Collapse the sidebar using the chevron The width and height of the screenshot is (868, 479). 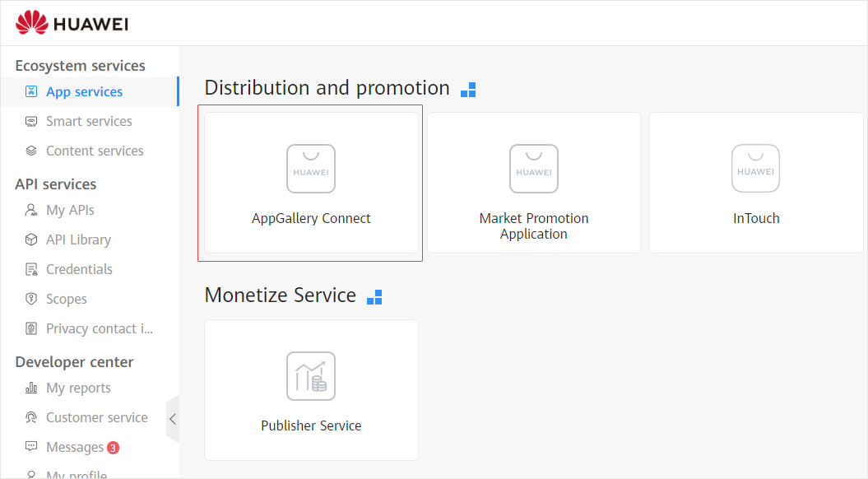tap(173, 418)
